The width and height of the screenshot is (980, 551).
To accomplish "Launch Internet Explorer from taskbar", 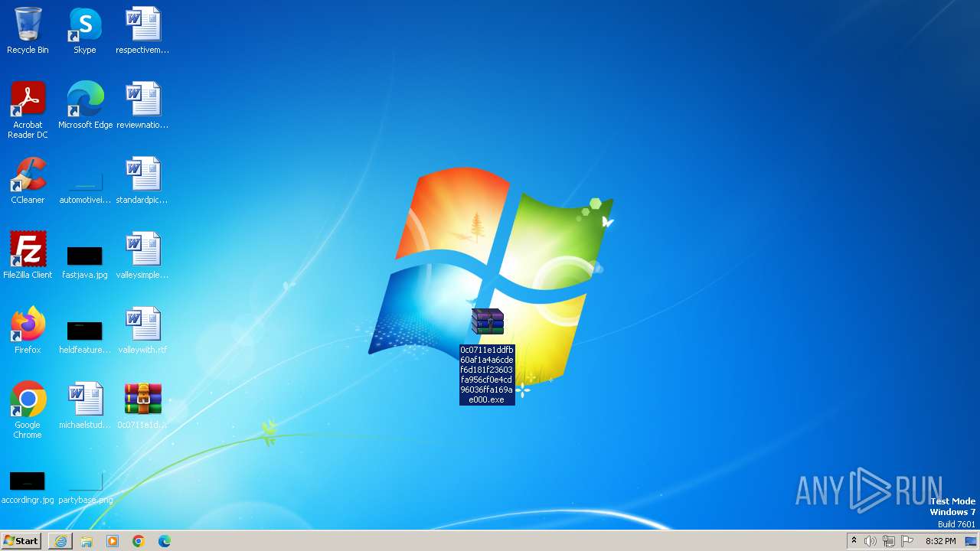I will 60,541.
